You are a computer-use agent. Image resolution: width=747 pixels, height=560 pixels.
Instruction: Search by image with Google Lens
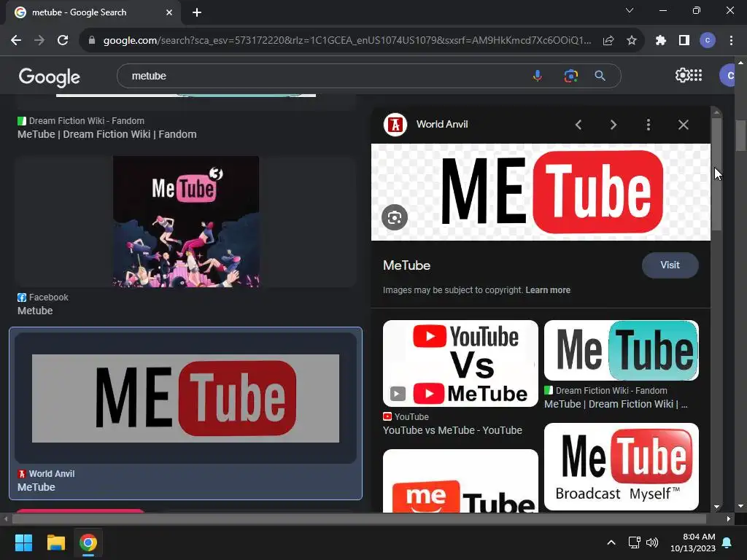click(x=570, y=76)
